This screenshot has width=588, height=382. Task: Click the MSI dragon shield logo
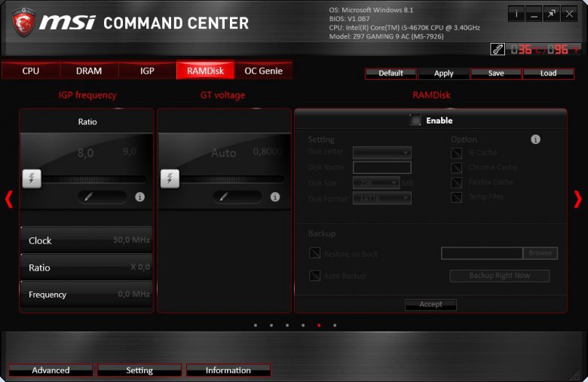click(23, 22)
